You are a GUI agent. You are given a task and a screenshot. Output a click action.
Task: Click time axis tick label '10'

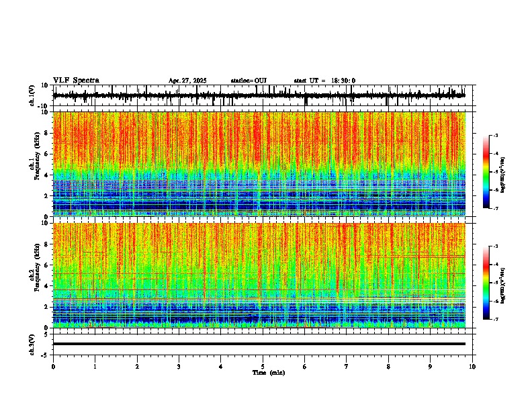click(x=472, y=367)
